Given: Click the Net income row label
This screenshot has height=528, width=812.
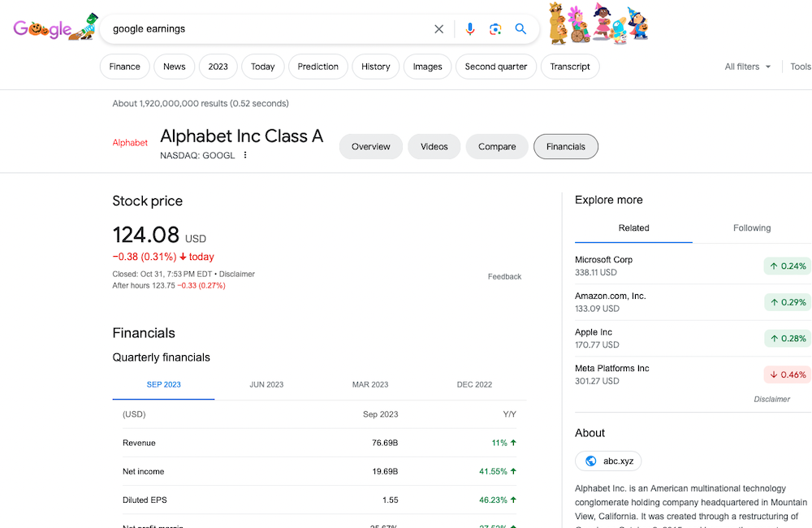Looking at the screenshot, I should 144,471.
